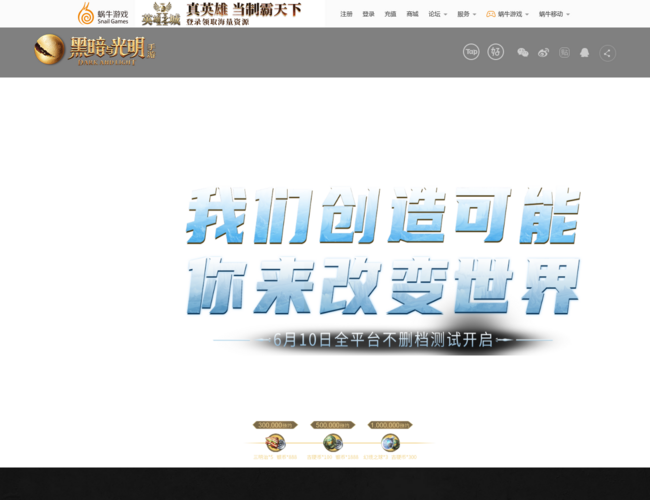This screenshot has width=650, height=500.
Task: Open the 充值 recharge link
Action: (x=390, y=14)
